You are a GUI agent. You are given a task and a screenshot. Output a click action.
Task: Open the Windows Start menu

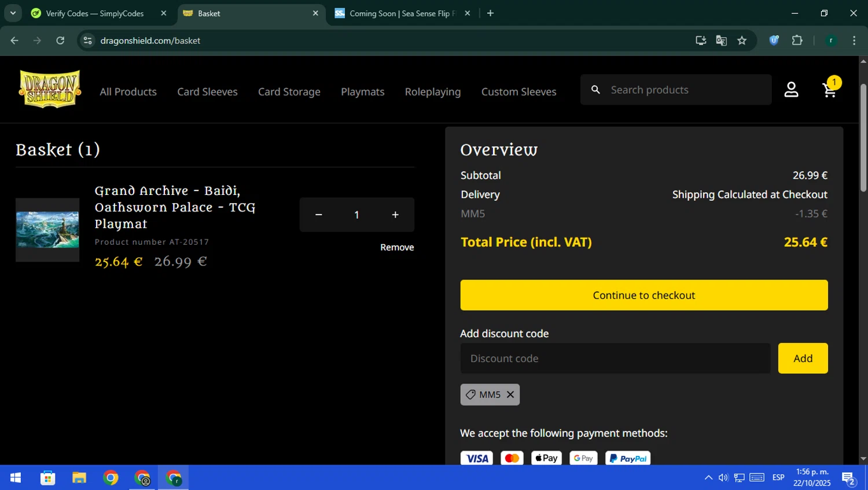(16, 478)
